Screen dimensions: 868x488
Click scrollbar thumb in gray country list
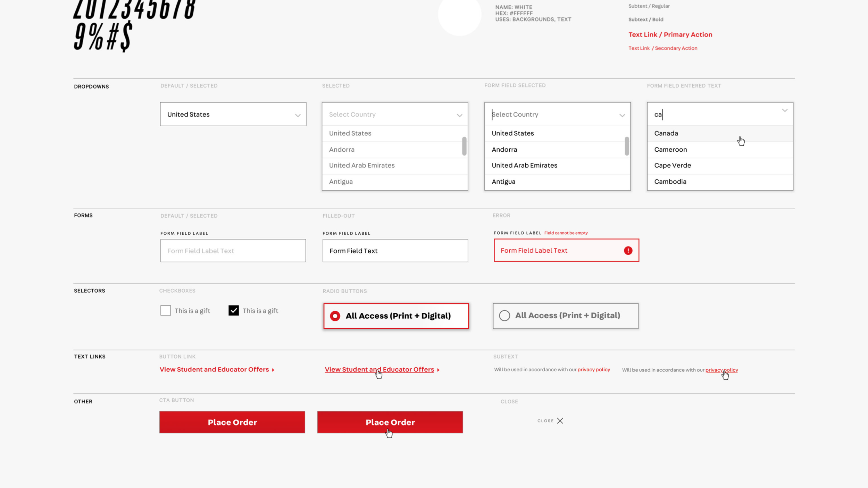coord(464,146)
